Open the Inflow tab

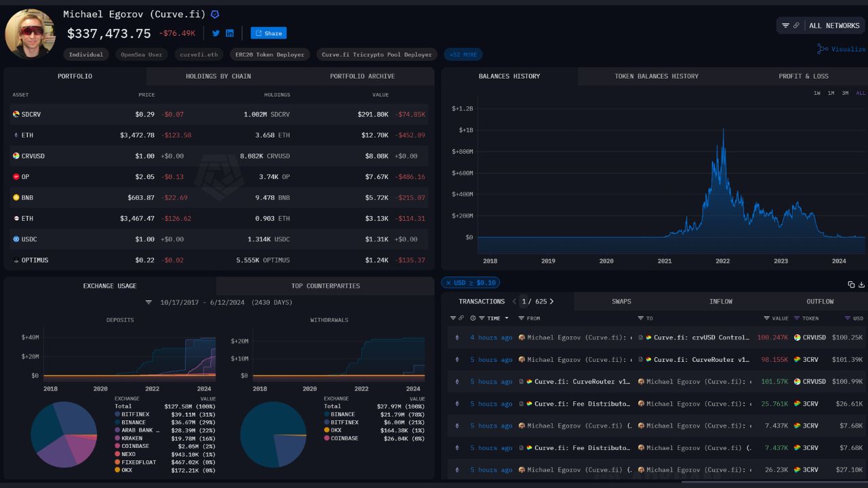[721, 302]
